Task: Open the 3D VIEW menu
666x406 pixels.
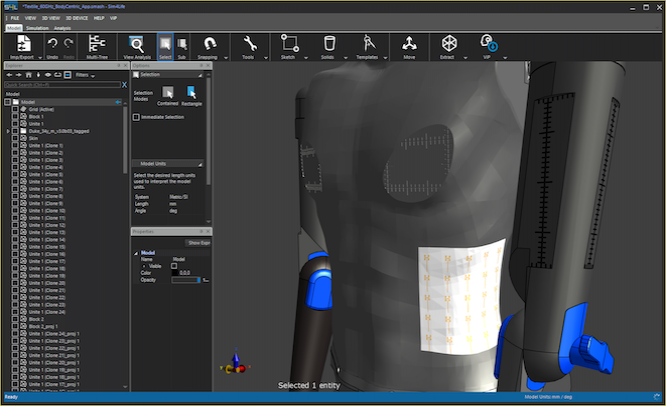Action: pyautogui.click(x=51, y=18)
